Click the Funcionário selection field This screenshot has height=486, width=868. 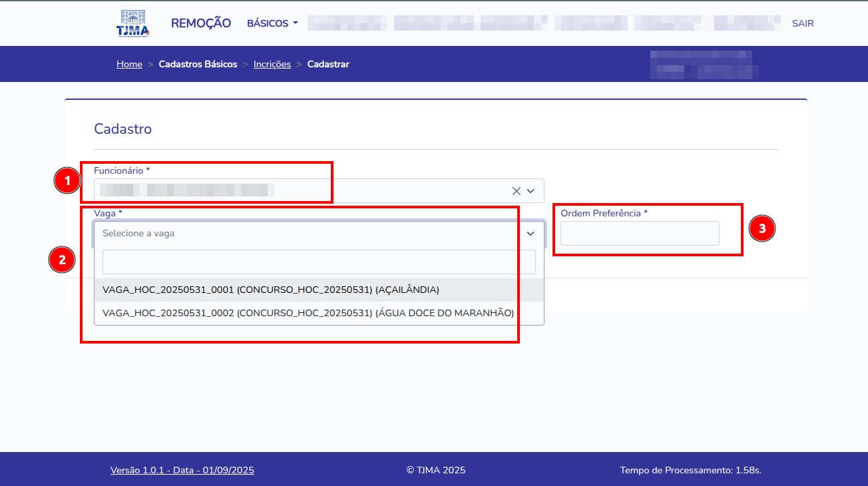[300, 191]
